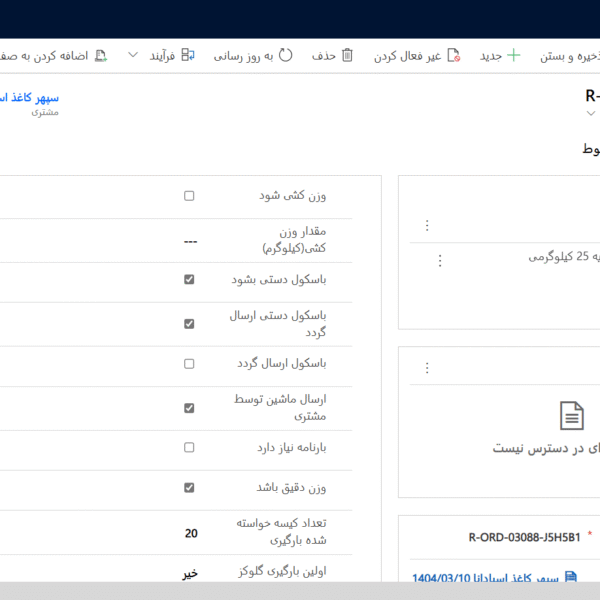The height and width of the screenshot is (600, 600).
Task: Expand the header chevron below the R- title
Action: click(590, 115)
